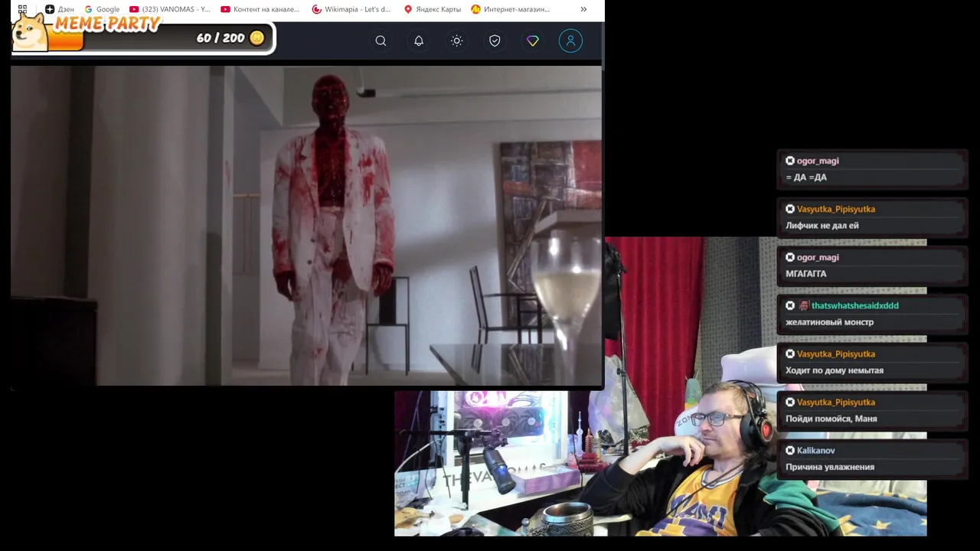980x551 pixels.
Task: Open the Дзен bookmark
Action: tap(60, 9)
